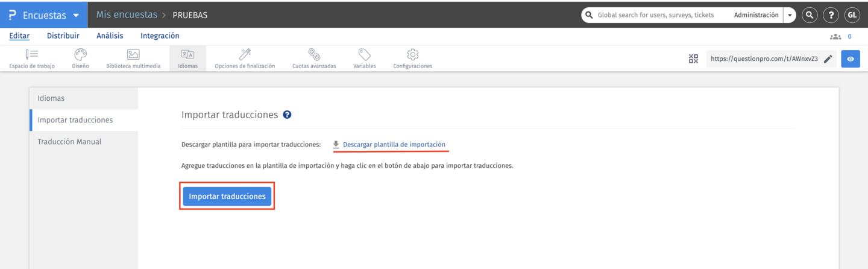This screenshot has width=868, height=269.
Task: Open the GL user profile avatar
Action: click(x=852, y=15)
